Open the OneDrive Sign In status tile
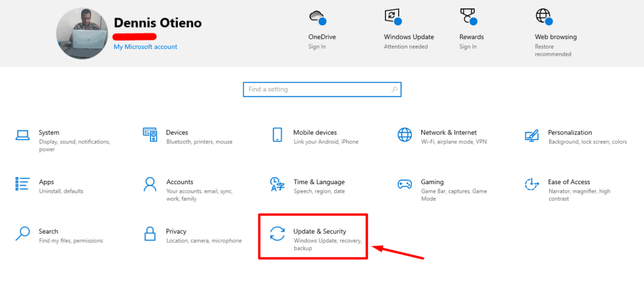This screenshot has width=644, height=284. [x=317, y=28]
